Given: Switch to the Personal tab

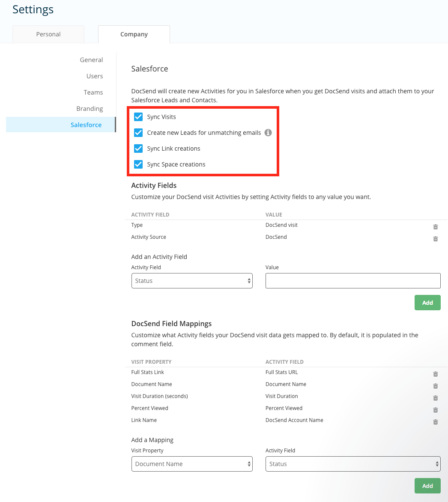Looking at the screenshot, I should [48, 34].
